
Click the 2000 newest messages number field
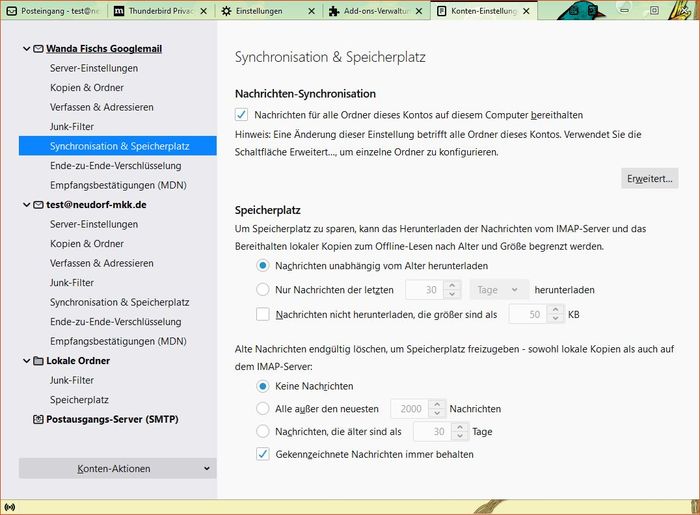tap(409, 409)
